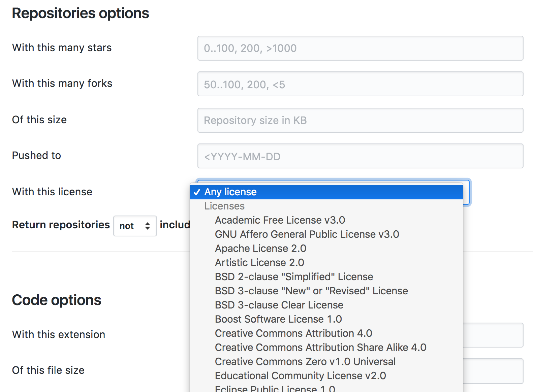Choose Eclipse Public License 1.0
The width and height of the screenshot is (533, 392).
pos(275,389)
